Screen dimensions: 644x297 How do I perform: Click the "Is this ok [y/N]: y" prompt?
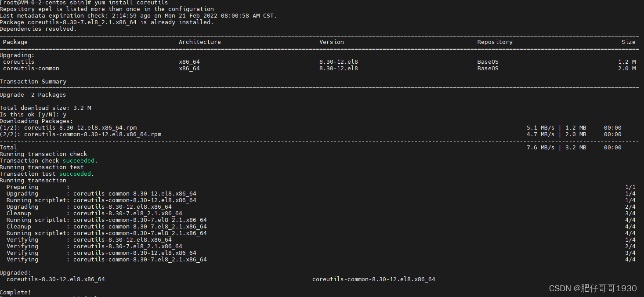coord(33,115)
